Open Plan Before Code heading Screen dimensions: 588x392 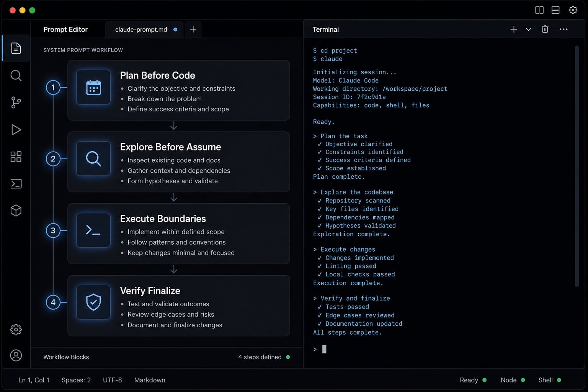click(x=158, y=75)
